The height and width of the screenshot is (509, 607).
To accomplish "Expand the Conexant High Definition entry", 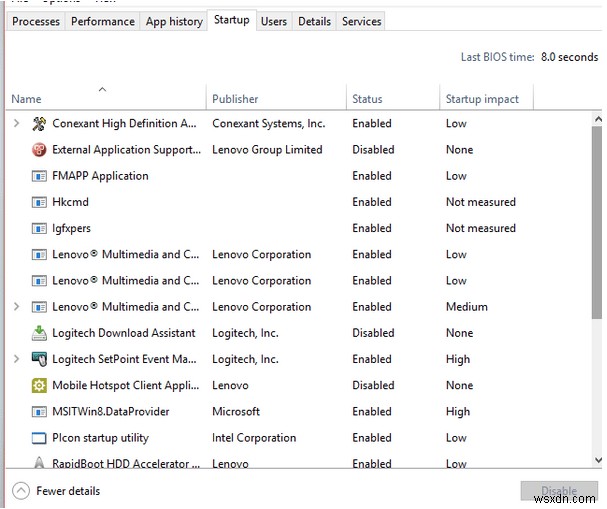I will pyautogui.click(x=17, y=124).
